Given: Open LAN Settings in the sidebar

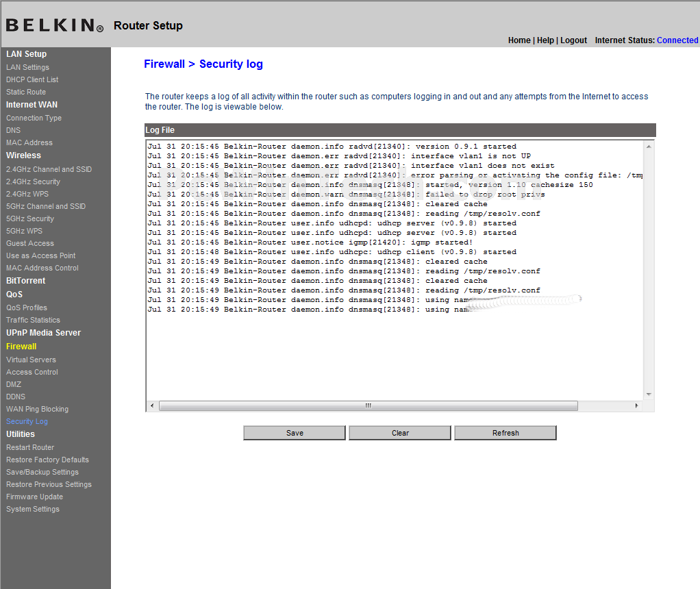Looking at the screenshot, I should [27, 67].
